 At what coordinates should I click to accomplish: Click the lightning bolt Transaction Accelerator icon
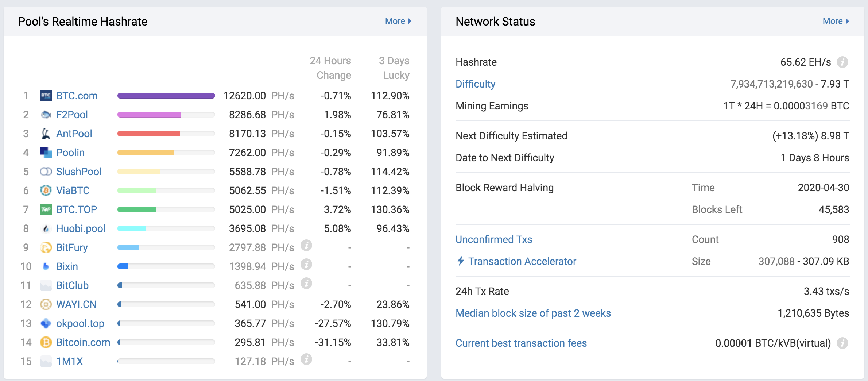[461, 261]
